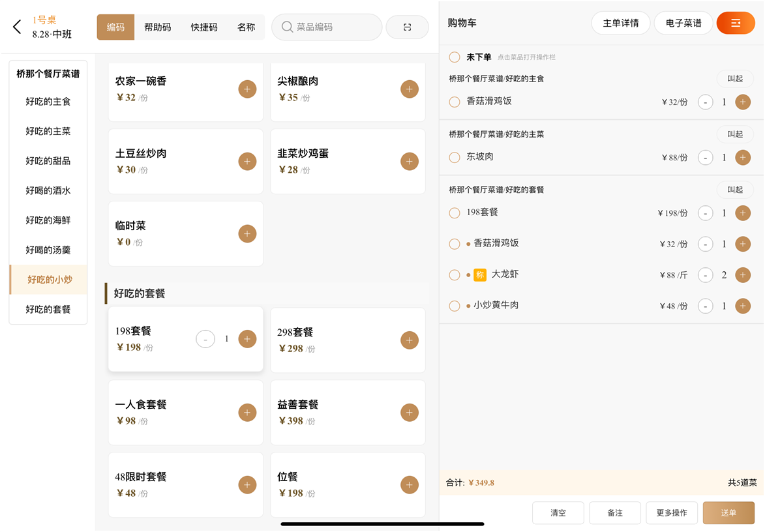Select 好吃的海鲜 category in the sidebar

coord(48,220)
